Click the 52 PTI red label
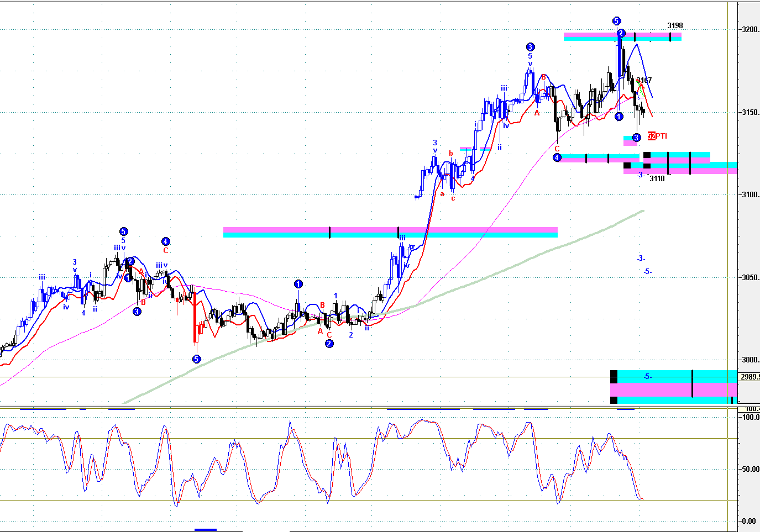This screenshot has height=532, width=760. [x=657, y=136]
